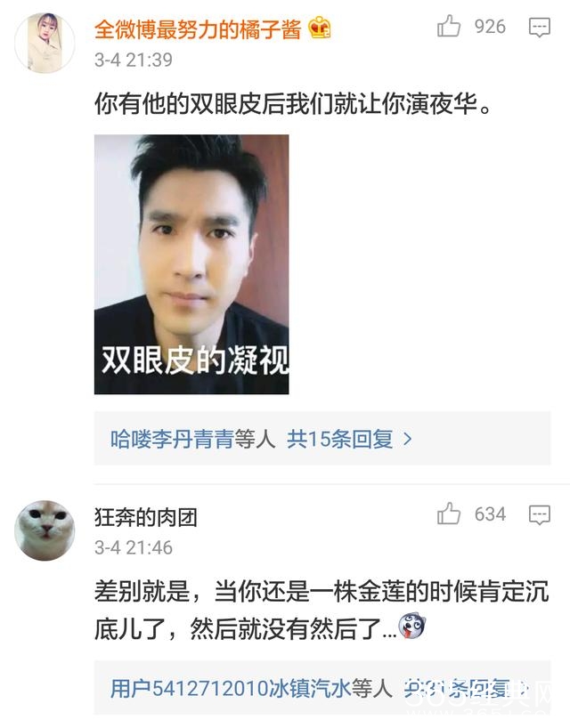
Task: Like the comment by 狂奔的肉团
Action: click(448, 514)
